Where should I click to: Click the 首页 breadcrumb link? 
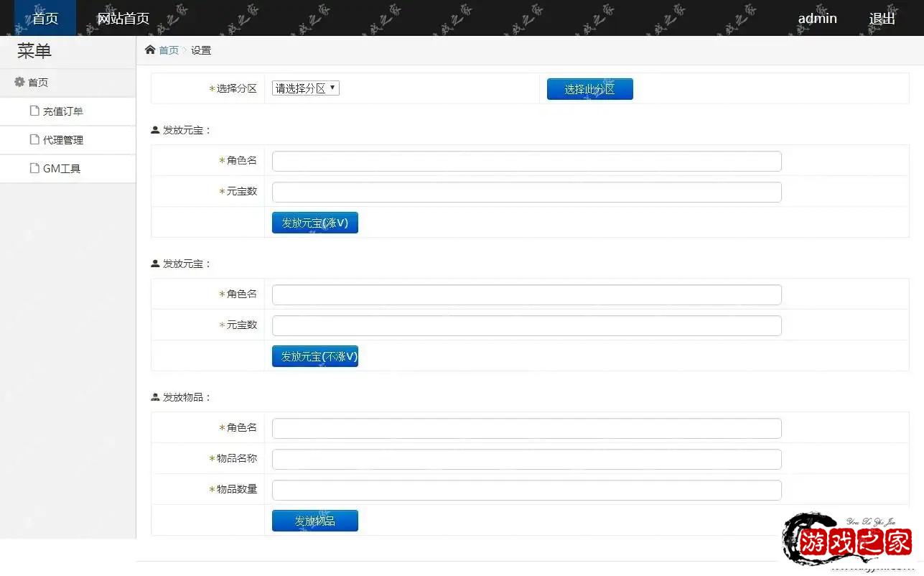point(169,50)
